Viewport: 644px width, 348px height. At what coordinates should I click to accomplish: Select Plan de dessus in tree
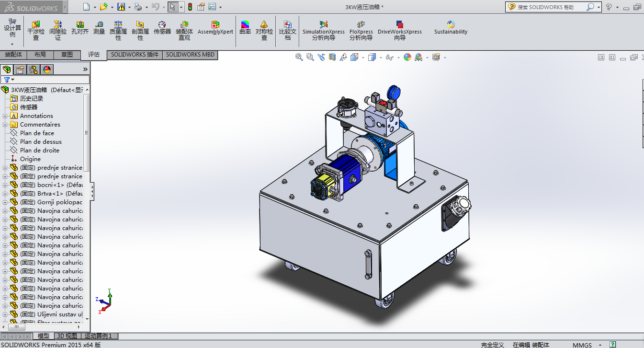click(41, 142)
